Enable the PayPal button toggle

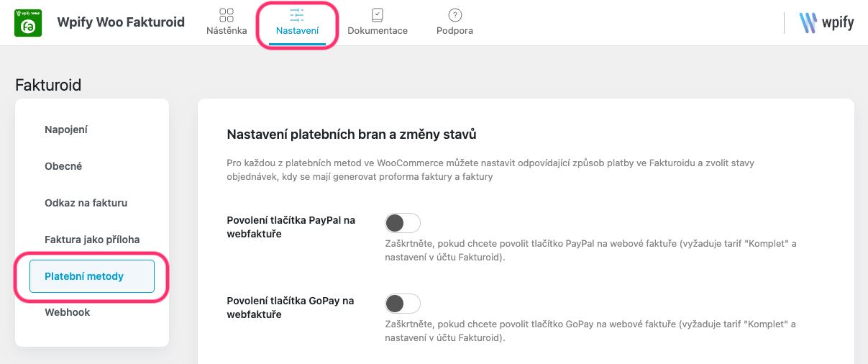click(403, 222)
